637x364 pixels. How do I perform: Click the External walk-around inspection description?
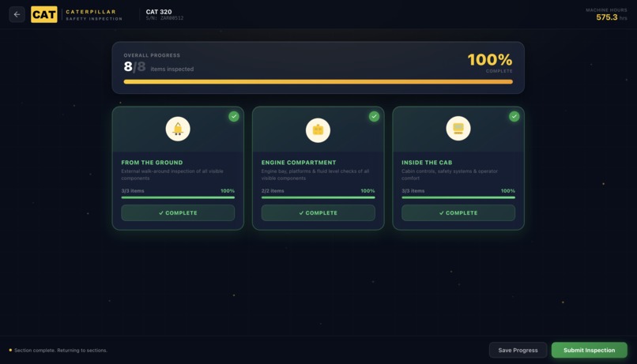click(172, 174)
